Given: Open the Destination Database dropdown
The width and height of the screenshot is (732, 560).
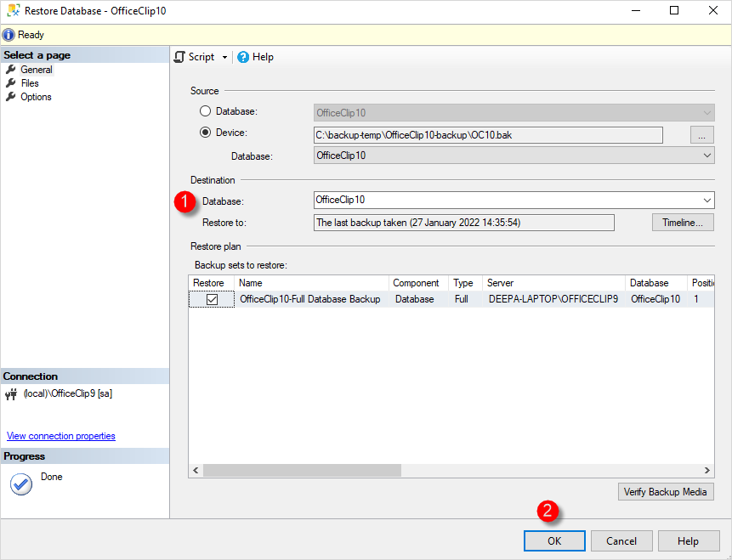Looking at the screenshot, I should [x=706, y=201].
